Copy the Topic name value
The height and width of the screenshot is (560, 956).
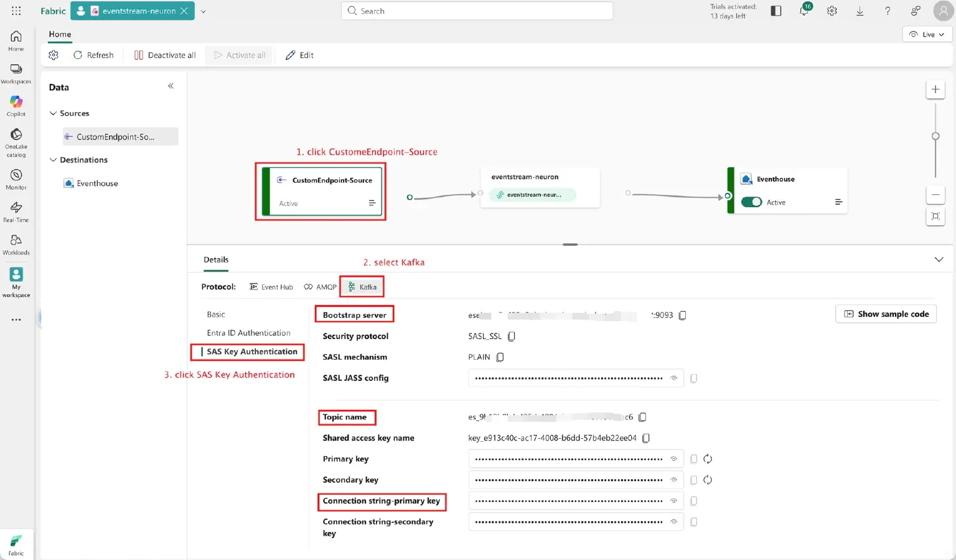642,417
